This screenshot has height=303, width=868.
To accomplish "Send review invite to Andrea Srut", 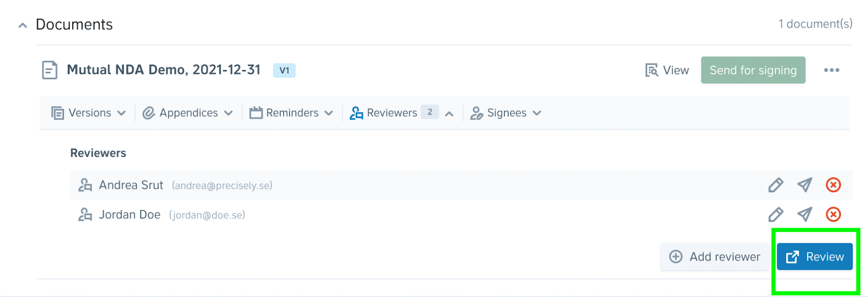I will click(x=805, y=185).
